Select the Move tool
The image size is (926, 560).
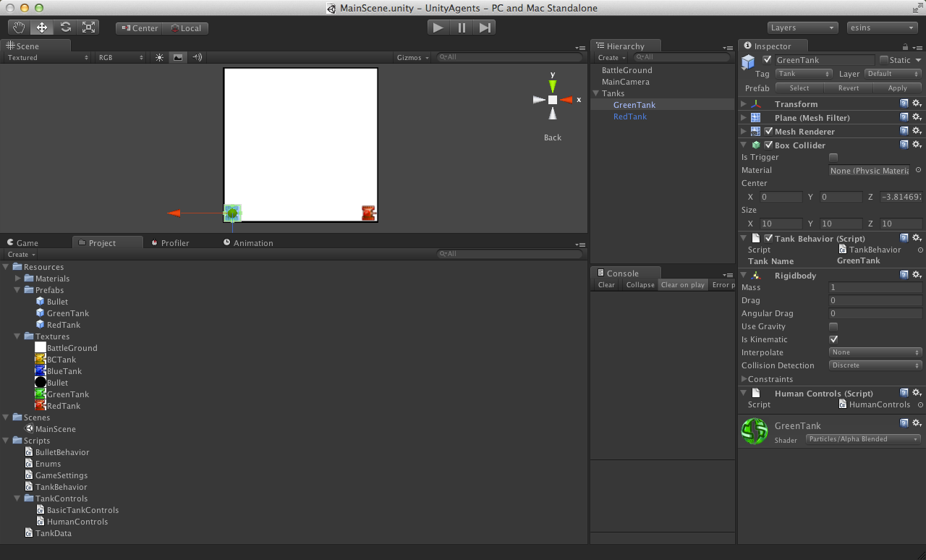(42, 27)
